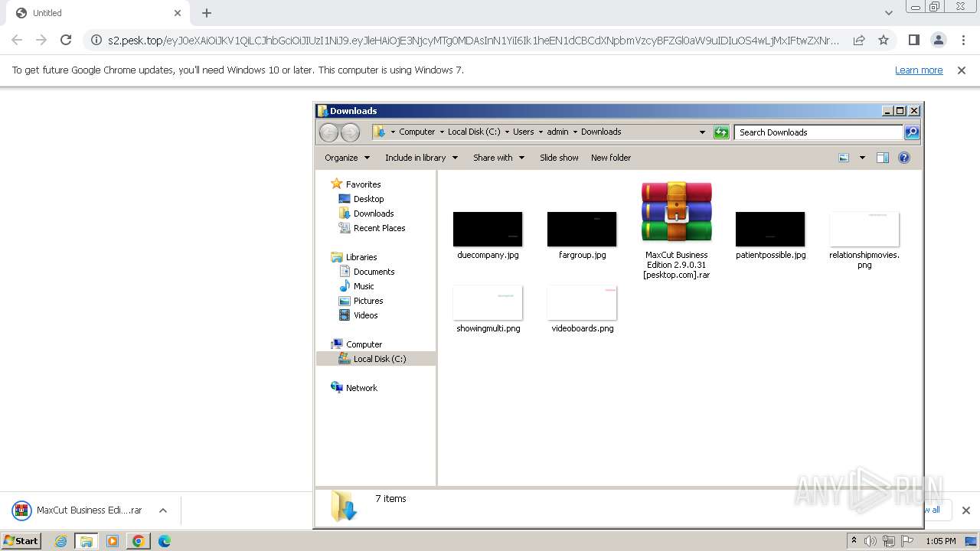Click Downloads in the address breadcrumb
The image size is (980, 551).
click(x=601, y=132)
